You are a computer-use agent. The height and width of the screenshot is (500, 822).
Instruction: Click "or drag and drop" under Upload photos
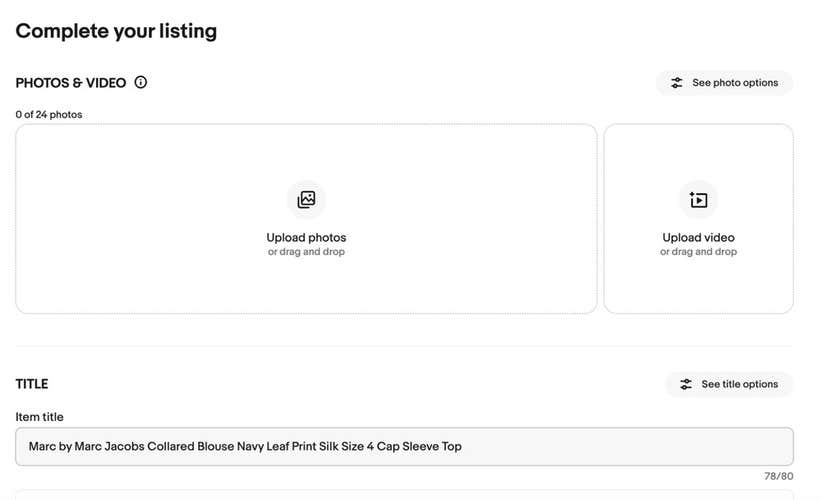(306, 252)
